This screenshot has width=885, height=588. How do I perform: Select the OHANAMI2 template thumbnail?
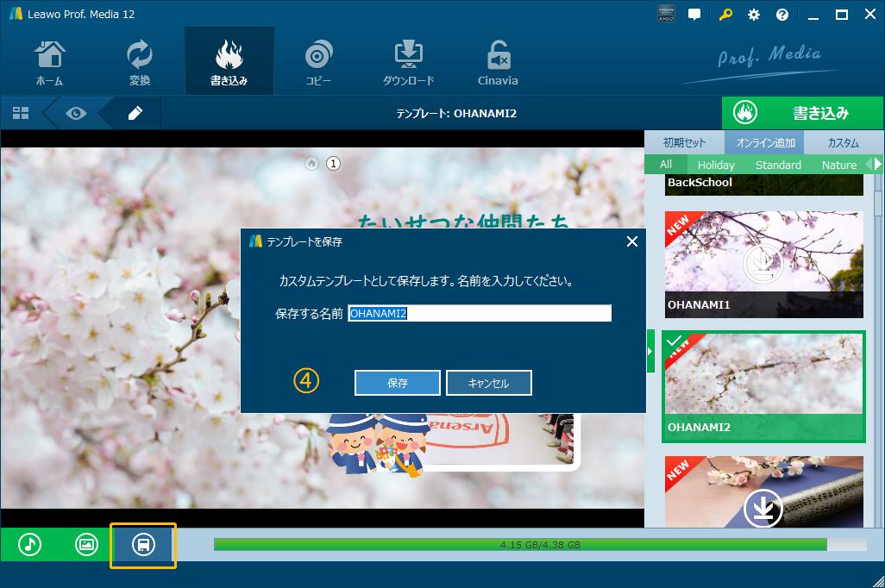click(763, 386)
